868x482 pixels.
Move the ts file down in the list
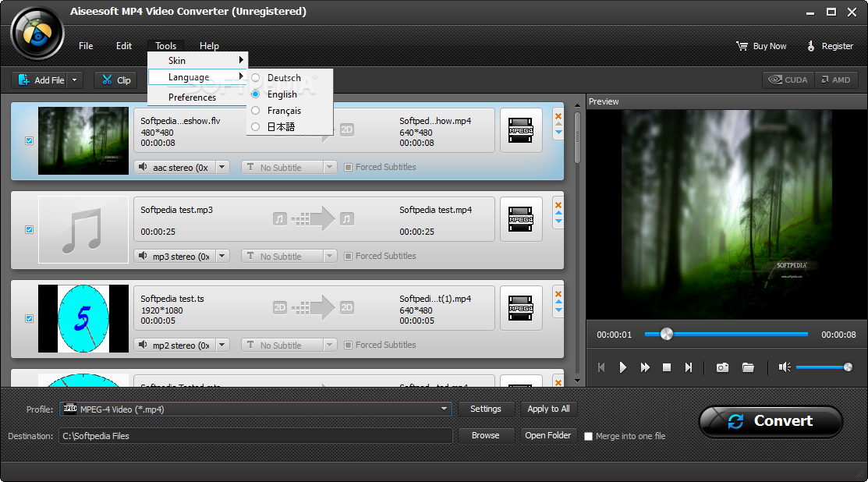558,310
